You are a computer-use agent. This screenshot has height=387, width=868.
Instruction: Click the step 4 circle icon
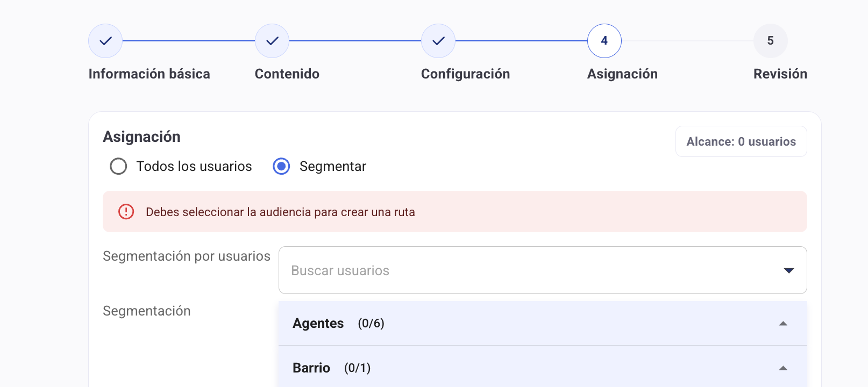(604, 41)
